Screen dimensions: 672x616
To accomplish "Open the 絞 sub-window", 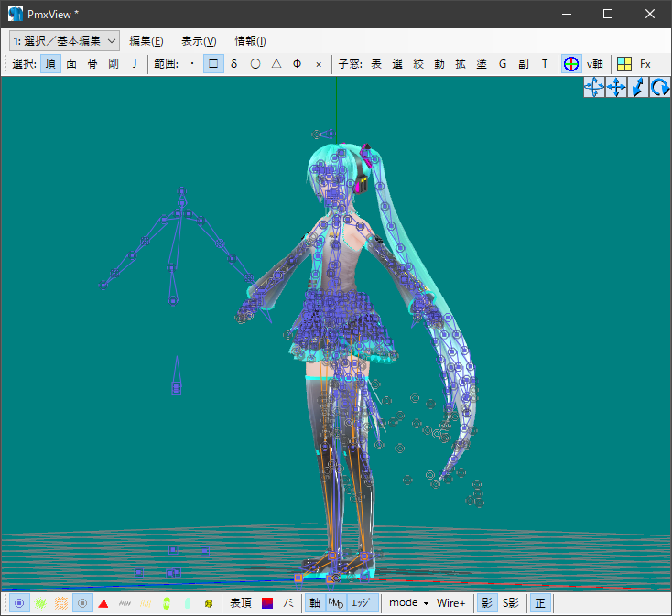I will 418,64.
